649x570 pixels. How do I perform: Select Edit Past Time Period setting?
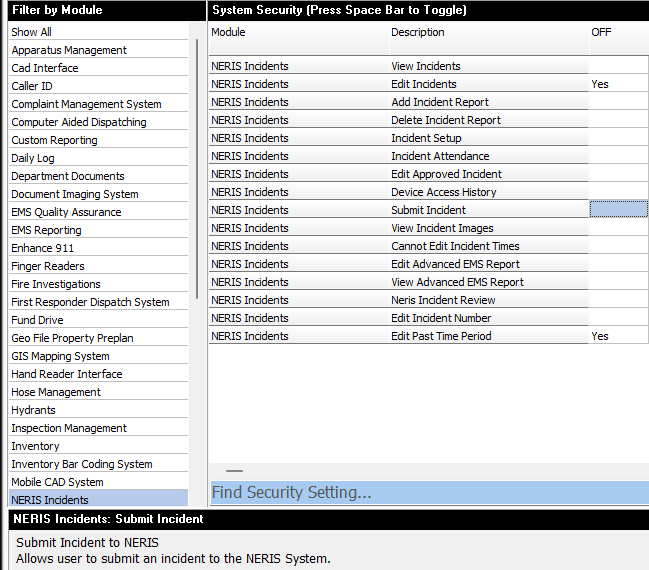point(489,336)
